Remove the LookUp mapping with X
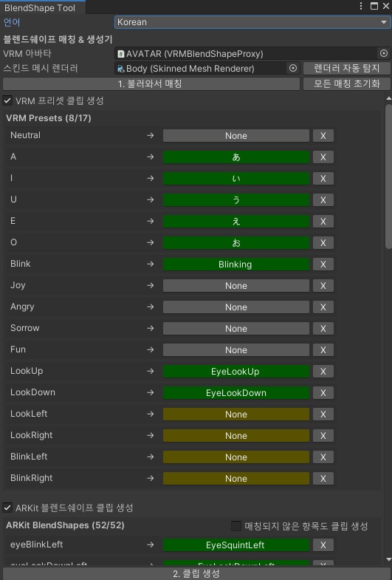The width and height of the screenshot is (392, 580). 323,372
